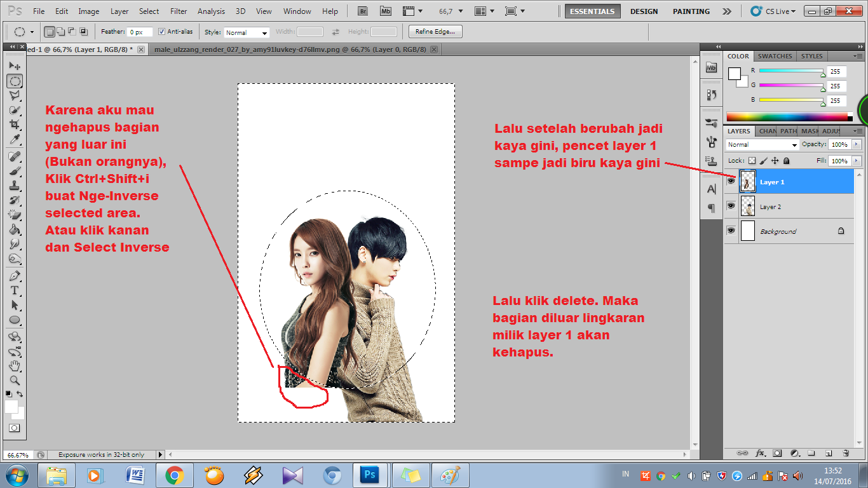Select the Path Selection tool
Image resolution: width=868 pixels, height=488 pixels.
15,305
